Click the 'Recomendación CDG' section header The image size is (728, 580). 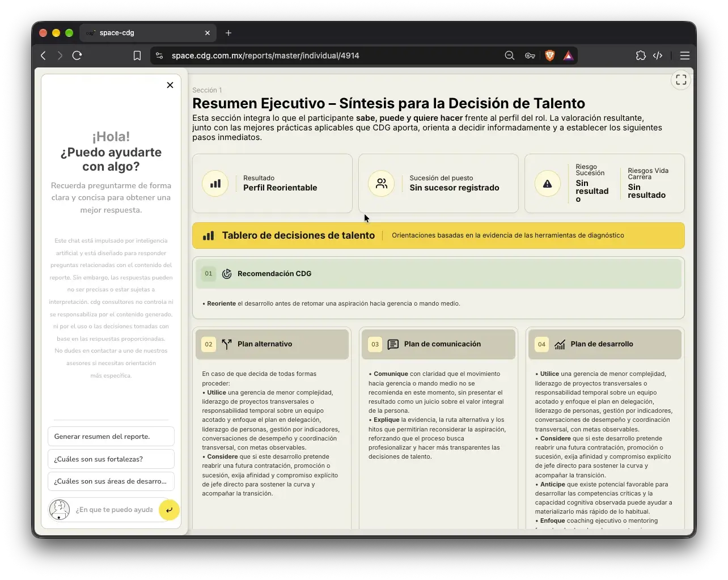click(438, 274)
